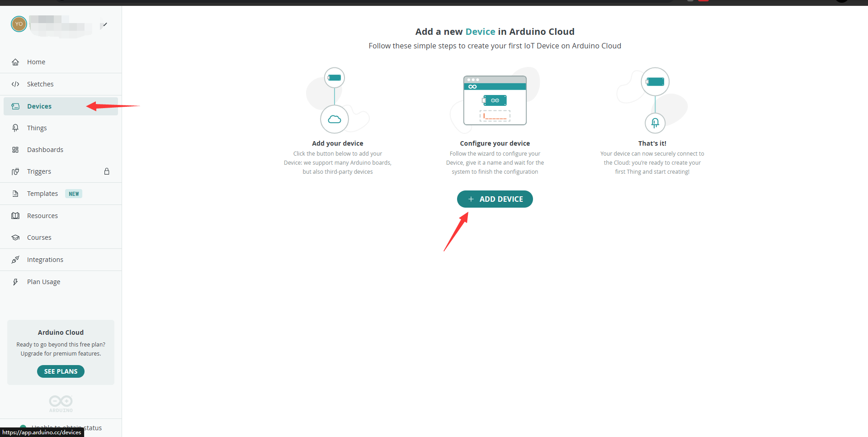Screen dimensions: 868x437
Task: Click the Things lightbulb icon
Action: tap(15, 128)
